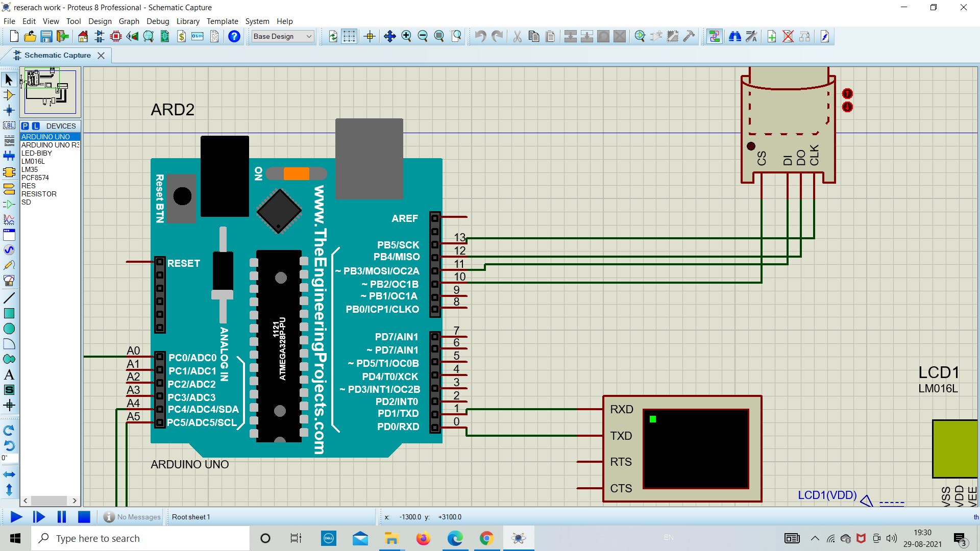Rotate clockwise using the sidebar arrow
The height and width of the screenshot is (551, 980).
pyautogui.click(x=9, y=430)
